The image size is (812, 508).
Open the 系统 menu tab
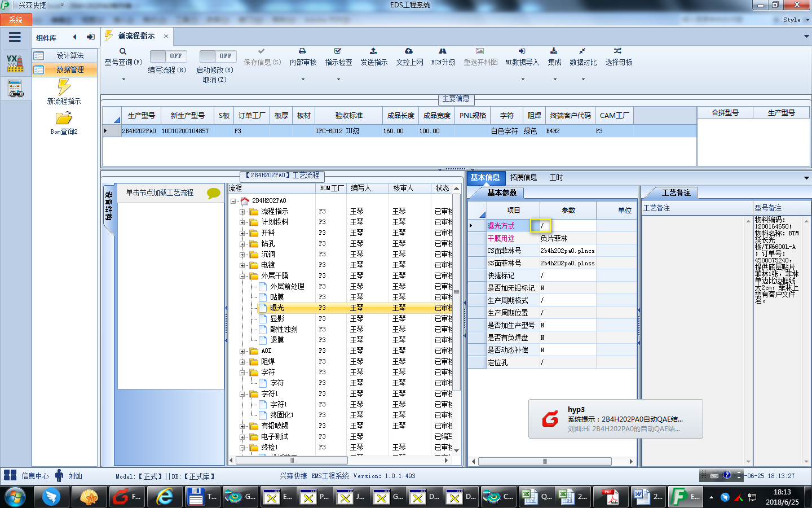click(x=16, y=20)
